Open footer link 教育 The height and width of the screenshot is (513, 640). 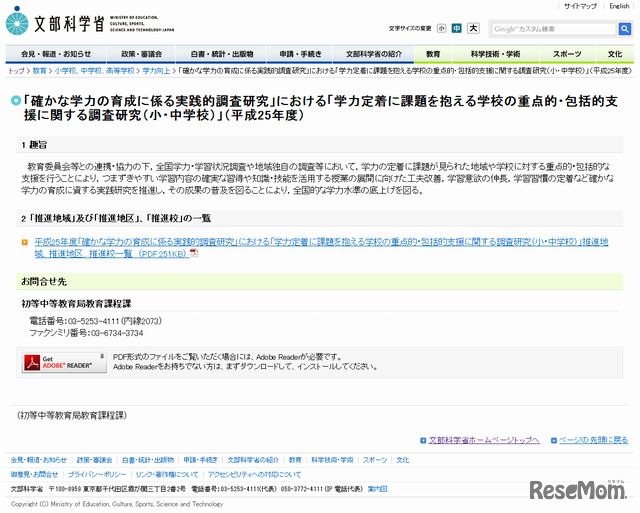pos(295,460)
